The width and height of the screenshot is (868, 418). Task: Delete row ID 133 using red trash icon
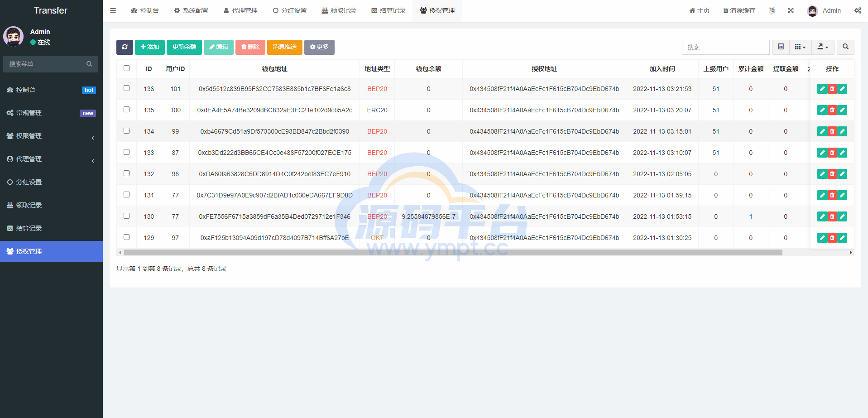832,153
